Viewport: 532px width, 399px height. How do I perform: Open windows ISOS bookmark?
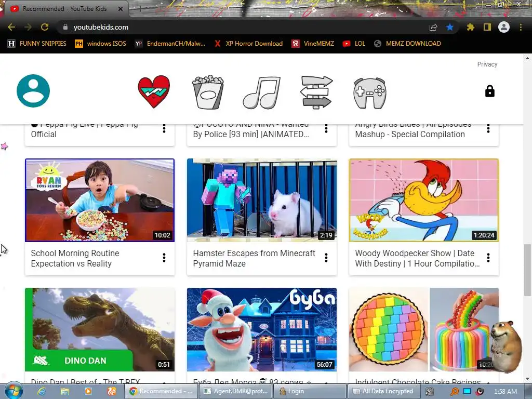100,44
